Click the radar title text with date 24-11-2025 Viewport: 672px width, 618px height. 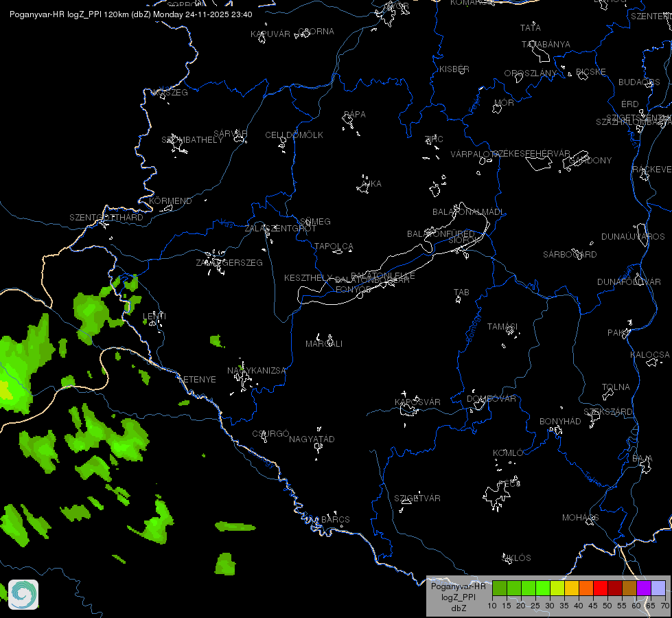click(x=130, y=14)
